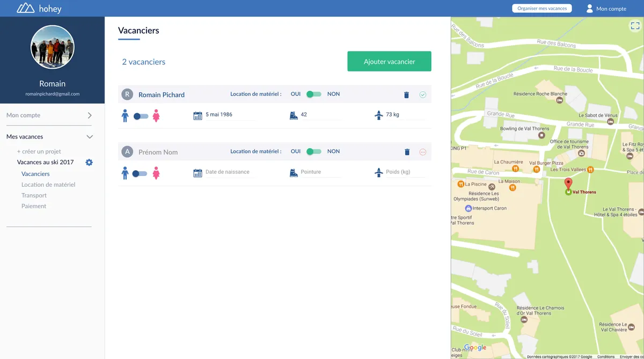Image resolution: width=644 pixels, height=359 pixels.
Task: Open settings gear next to Vacances au ski 2017
Action: point(89,162)
